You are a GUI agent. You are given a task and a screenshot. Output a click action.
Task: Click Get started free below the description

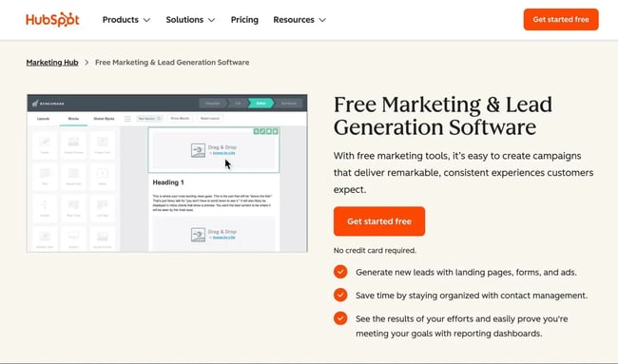pyautogui.click(x=379, y=221)
